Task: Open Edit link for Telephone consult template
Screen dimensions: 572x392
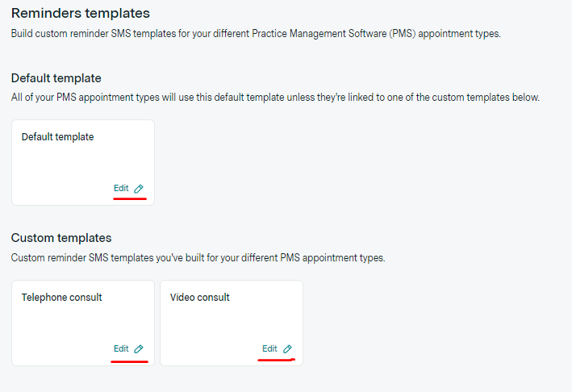Action: [121, 349]
